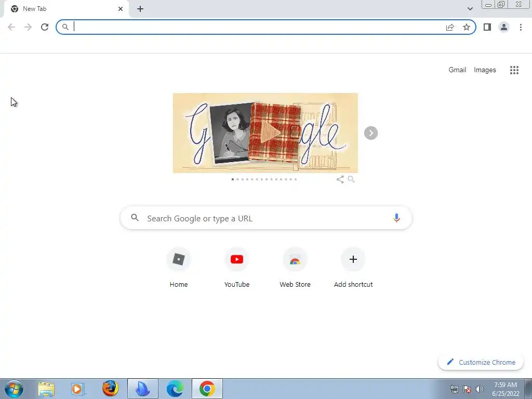Open Microsoft Edge from taskbar

click(x=175, y=389)
